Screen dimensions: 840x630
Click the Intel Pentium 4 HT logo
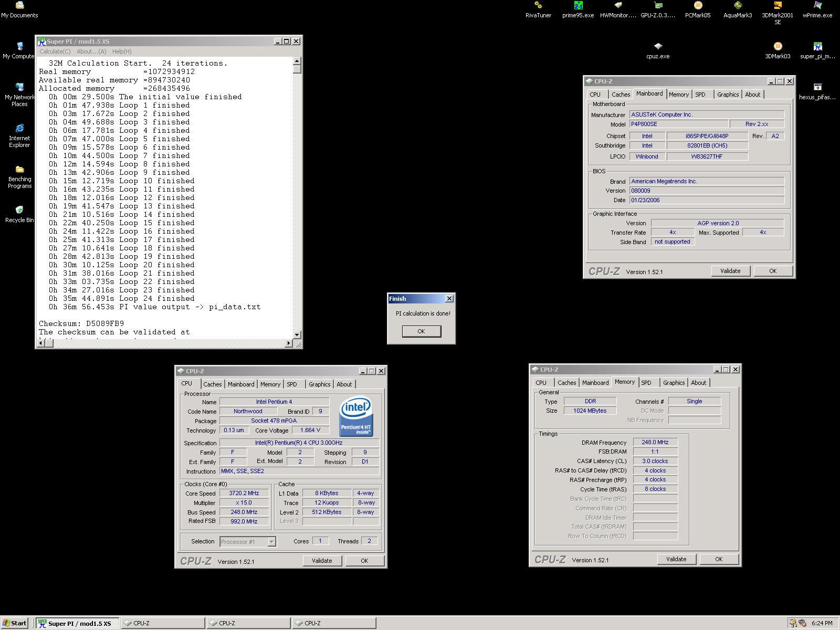point(356,417)
